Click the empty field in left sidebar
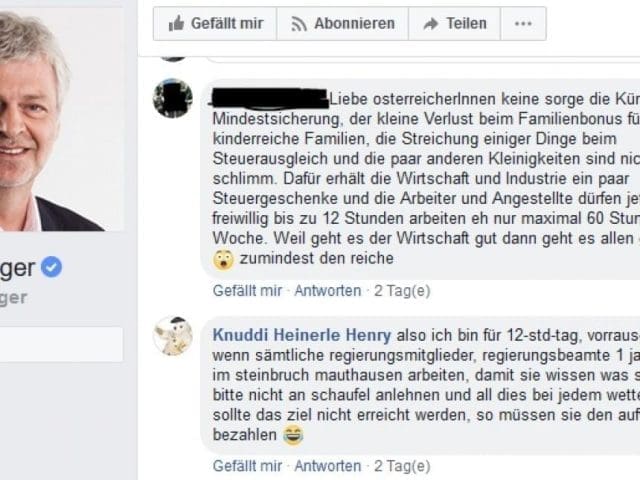The image size is (640, 480). pyautogui.click(x=60, y=344)
